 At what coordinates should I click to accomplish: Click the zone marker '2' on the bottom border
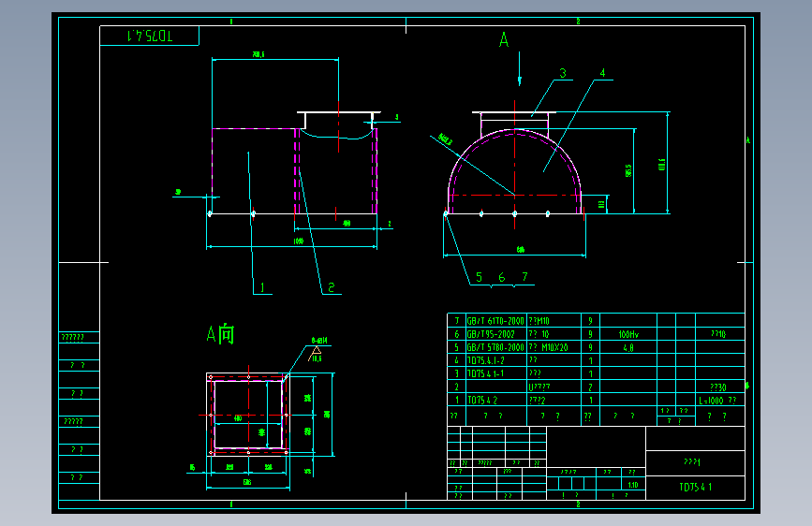tap(578, 504)
